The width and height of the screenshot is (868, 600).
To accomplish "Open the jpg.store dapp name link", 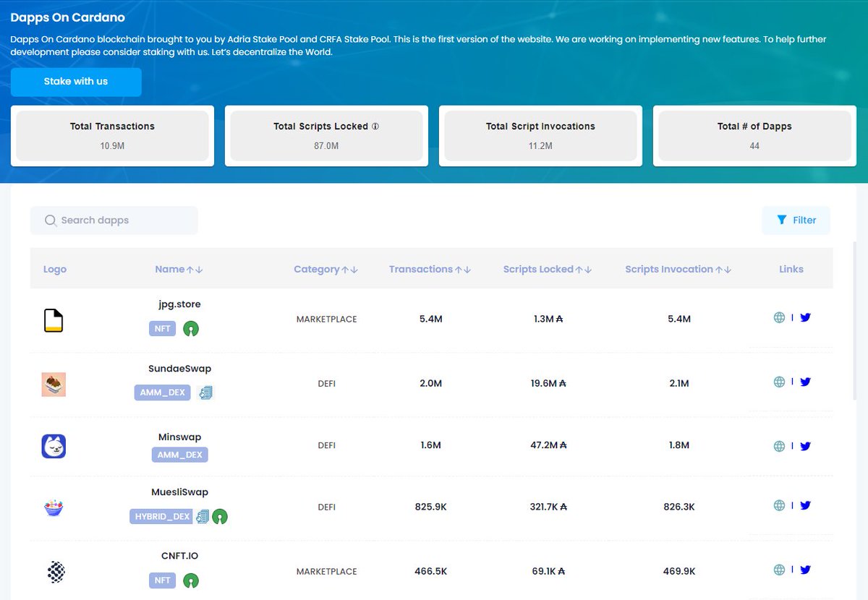I will click(178, 304).
